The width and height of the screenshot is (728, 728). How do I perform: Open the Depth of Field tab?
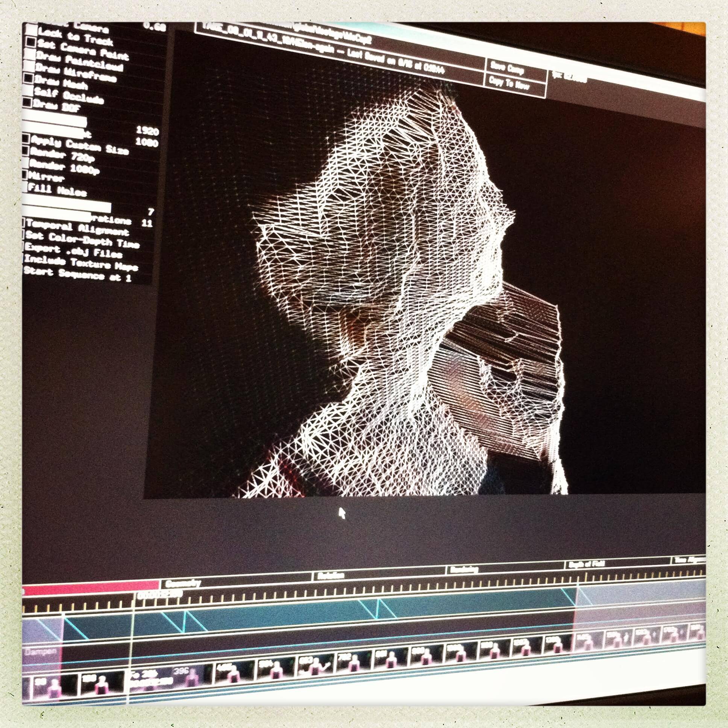click(586, 564)
